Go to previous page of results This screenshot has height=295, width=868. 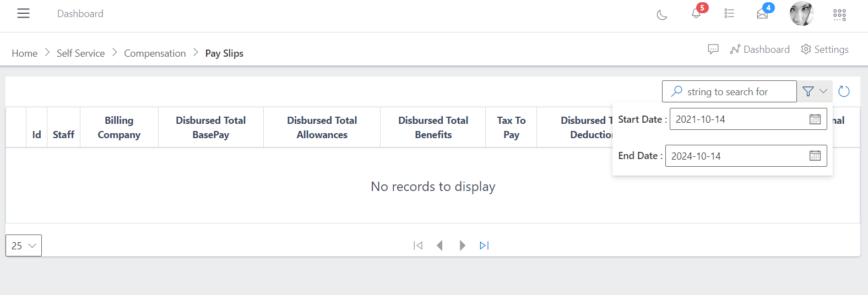[x=440, y=245]
